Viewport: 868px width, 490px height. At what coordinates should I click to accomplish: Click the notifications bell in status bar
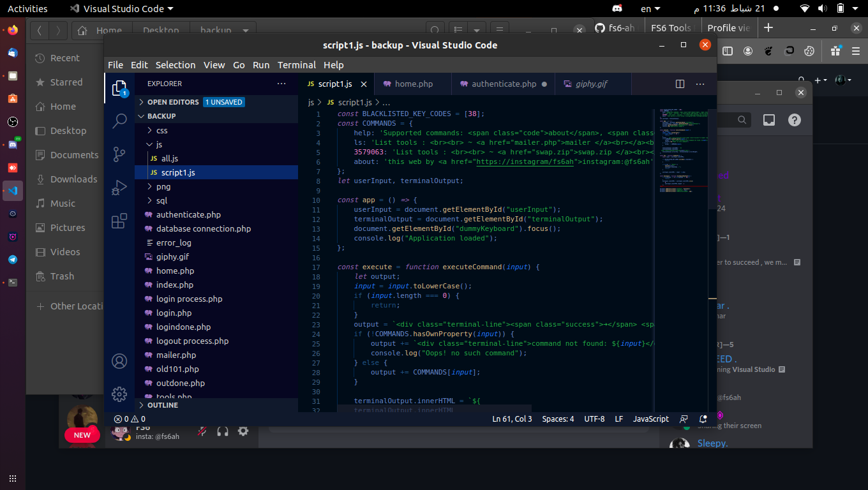pyautogui.click(x=703, y=419)
